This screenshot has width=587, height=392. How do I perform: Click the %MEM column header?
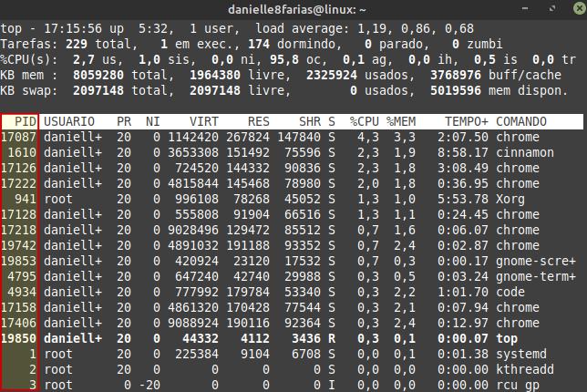click(401, 121)
